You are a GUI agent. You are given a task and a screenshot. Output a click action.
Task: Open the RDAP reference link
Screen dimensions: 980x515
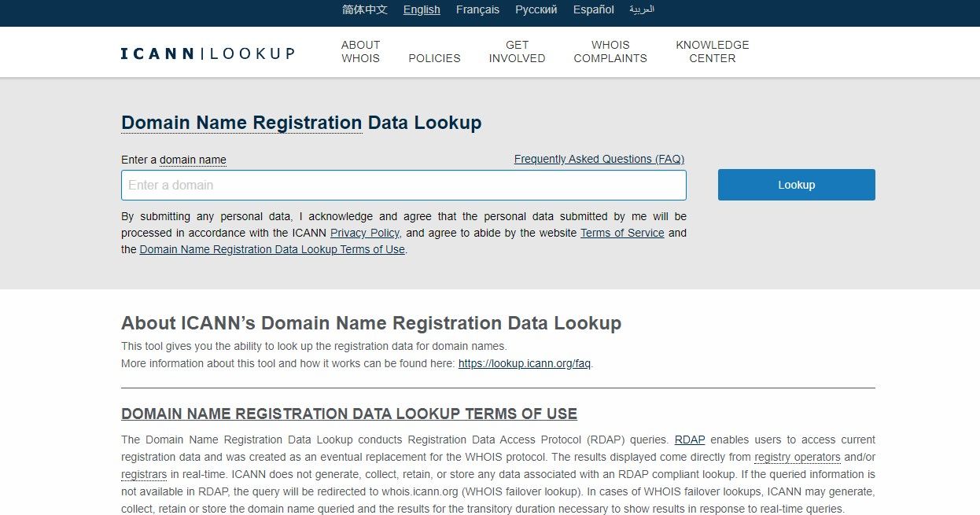tap(690, 440)
